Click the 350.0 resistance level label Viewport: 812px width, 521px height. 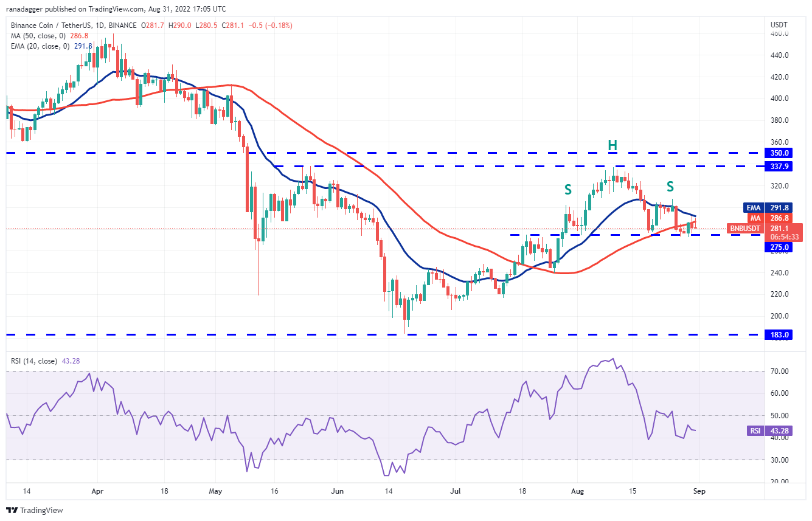click(779, 153)
